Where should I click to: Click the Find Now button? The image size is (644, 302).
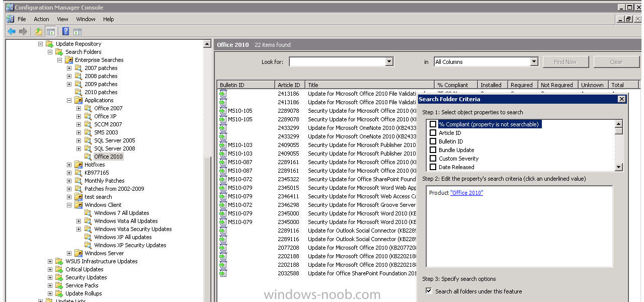pyautogui.click(x=566, y=62)
